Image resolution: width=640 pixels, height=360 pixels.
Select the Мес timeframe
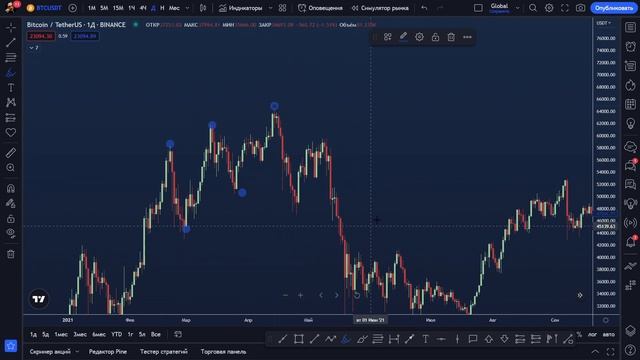(174, 8)
